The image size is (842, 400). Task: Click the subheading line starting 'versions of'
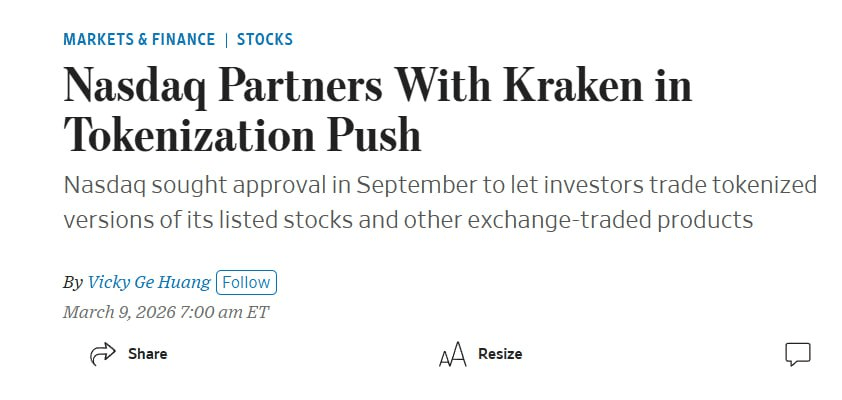click(407, 219)
